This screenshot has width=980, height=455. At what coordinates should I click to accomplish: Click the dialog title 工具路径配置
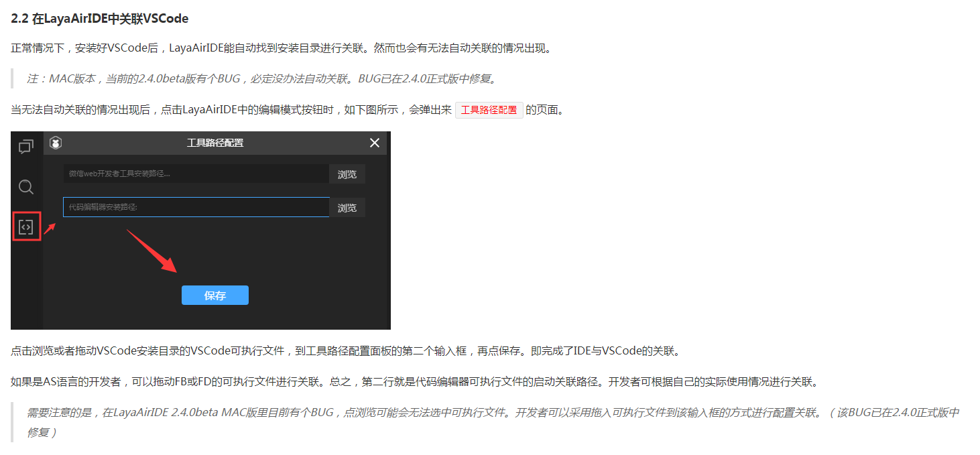click(215, 143)
